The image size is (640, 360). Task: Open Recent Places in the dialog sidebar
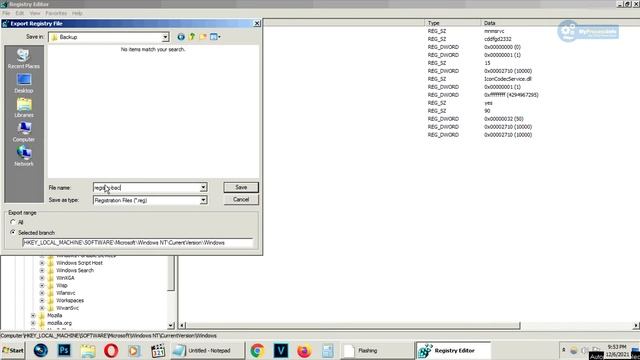[24, 59]
